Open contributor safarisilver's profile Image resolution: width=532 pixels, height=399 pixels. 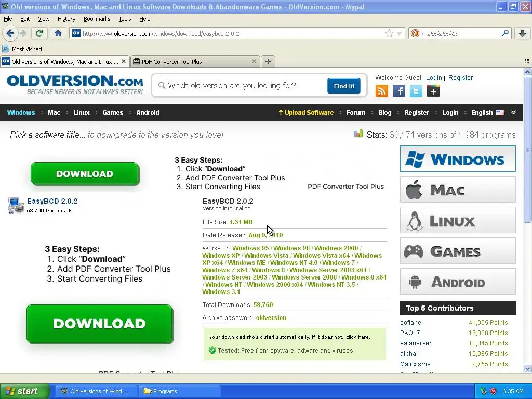(416, 343)
